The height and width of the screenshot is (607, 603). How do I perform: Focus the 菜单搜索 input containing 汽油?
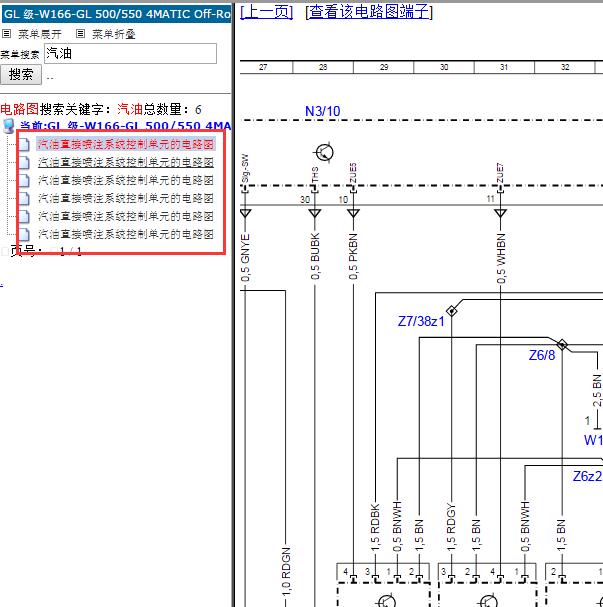coord(130,53)
